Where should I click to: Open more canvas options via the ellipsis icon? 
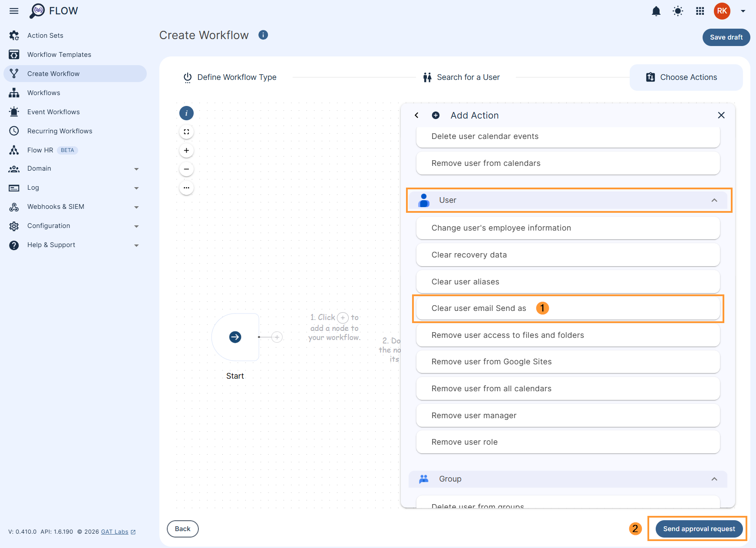tap(186, 188)
